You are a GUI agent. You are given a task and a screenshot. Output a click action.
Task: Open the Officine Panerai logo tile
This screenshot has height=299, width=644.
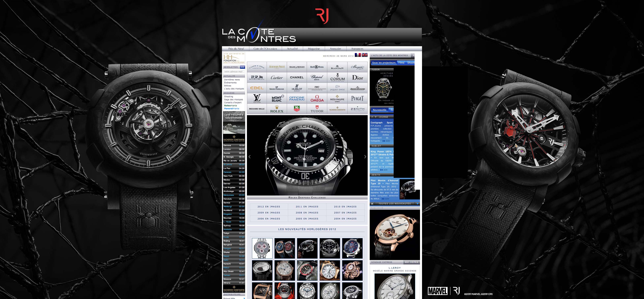[x=297, y=98]
